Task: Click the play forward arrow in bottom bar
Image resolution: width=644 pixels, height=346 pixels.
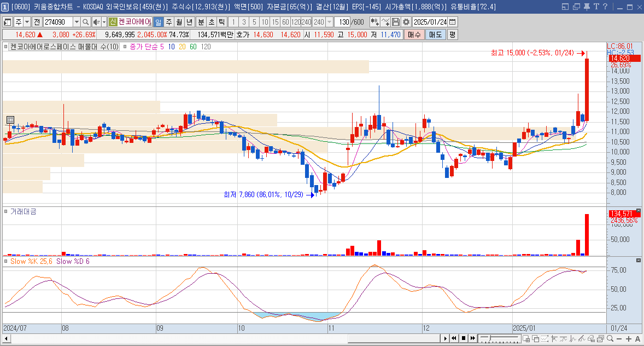Action: (x=445, y=338)
